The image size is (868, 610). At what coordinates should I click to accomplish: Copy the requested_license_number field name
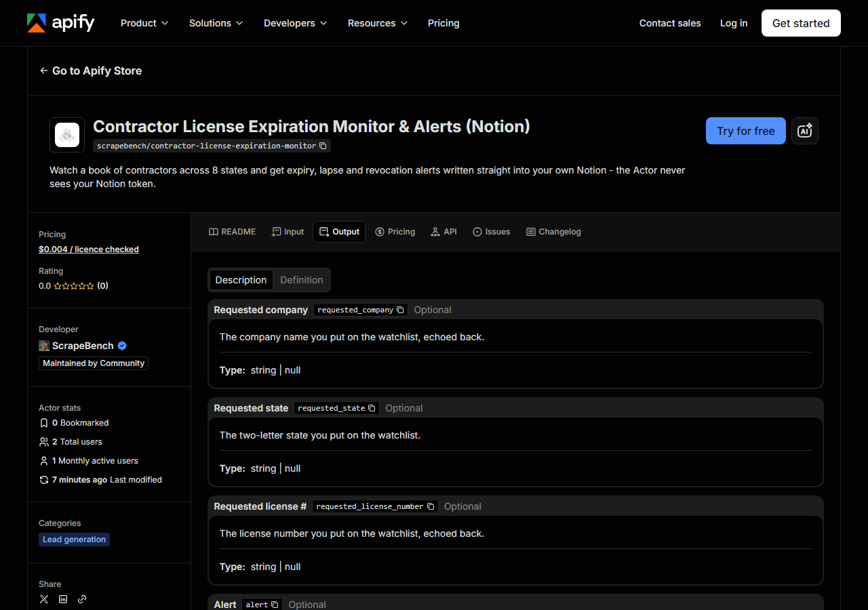(x=430, y=506)
